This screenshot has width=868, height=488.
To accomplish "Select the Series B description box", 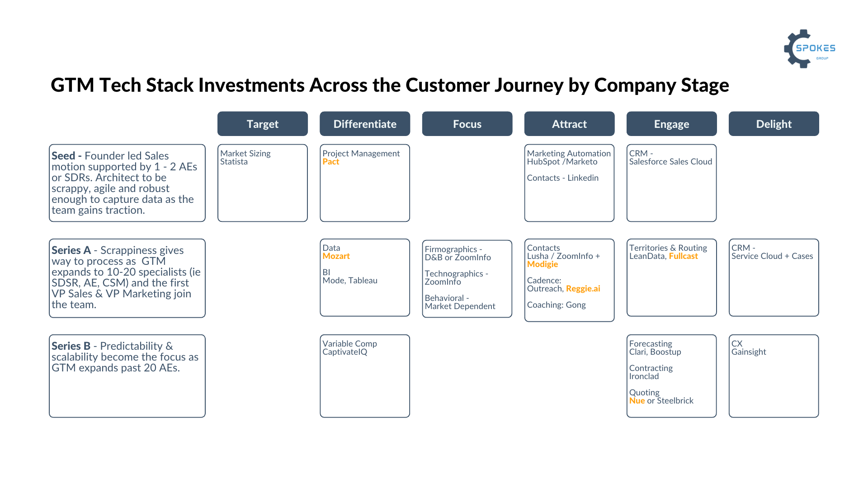I will pyautogui.click(x=127, y=376).
